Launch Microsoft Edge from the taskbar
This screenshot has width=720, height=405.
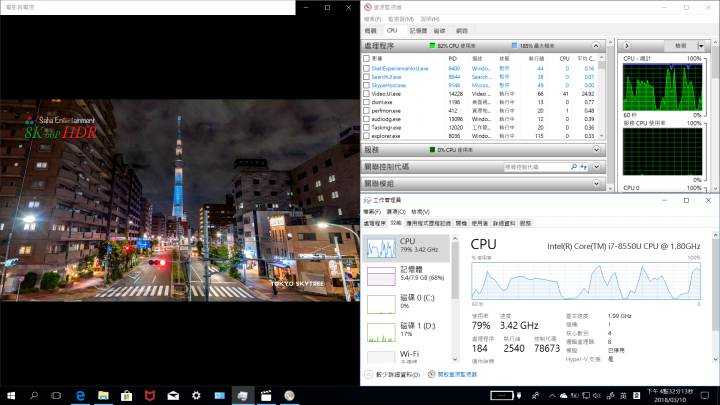pos(80,395)
